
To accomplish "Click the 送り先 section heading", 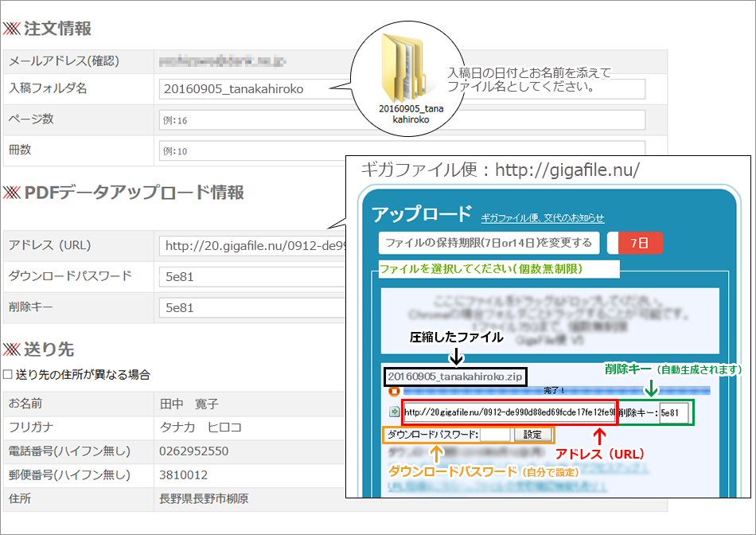I will 49,350.
